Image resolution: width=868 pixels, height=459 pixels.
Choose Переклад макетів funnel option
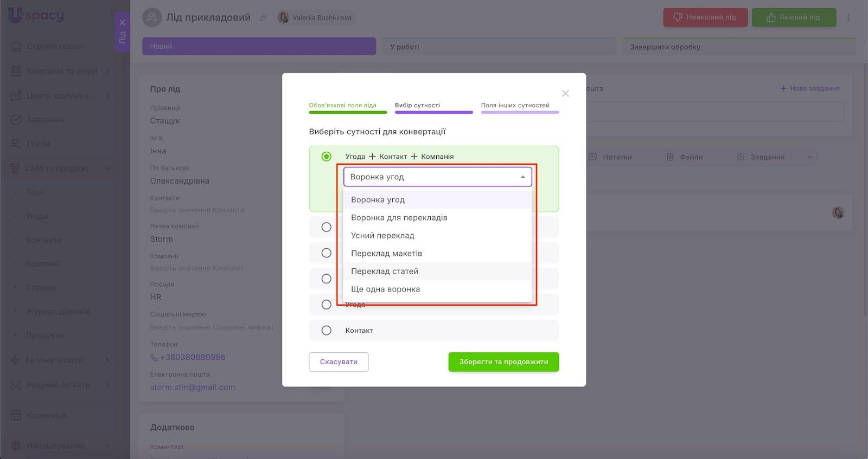437,253
